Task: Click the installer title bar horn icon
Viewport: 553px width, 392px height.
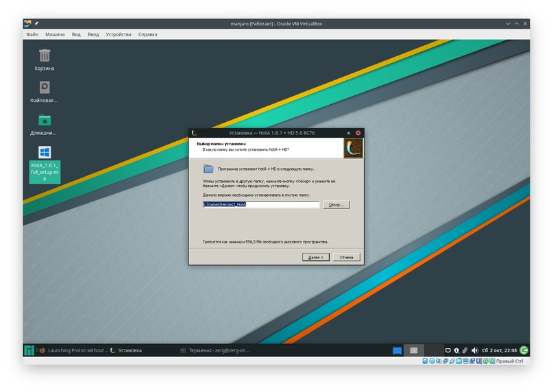Action: click(194, 133)
